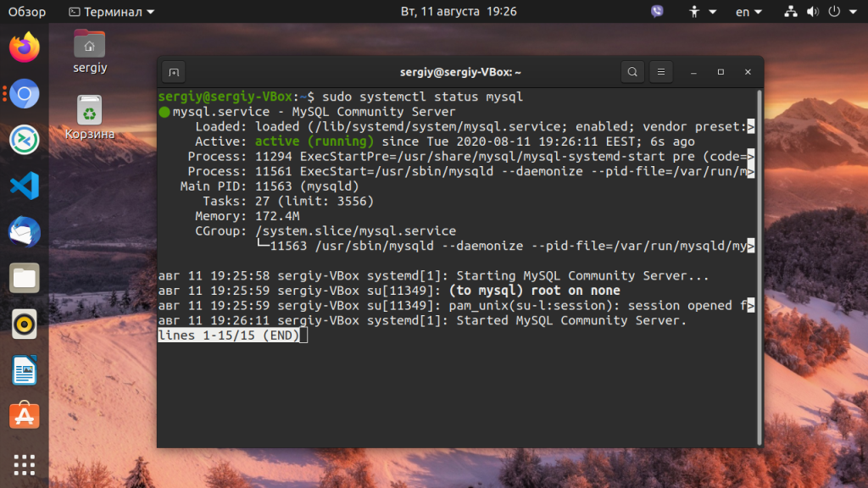The width and height of the screenshot is (868, 488).
Task: Open Ubuntu Software store
Action: 25,415
